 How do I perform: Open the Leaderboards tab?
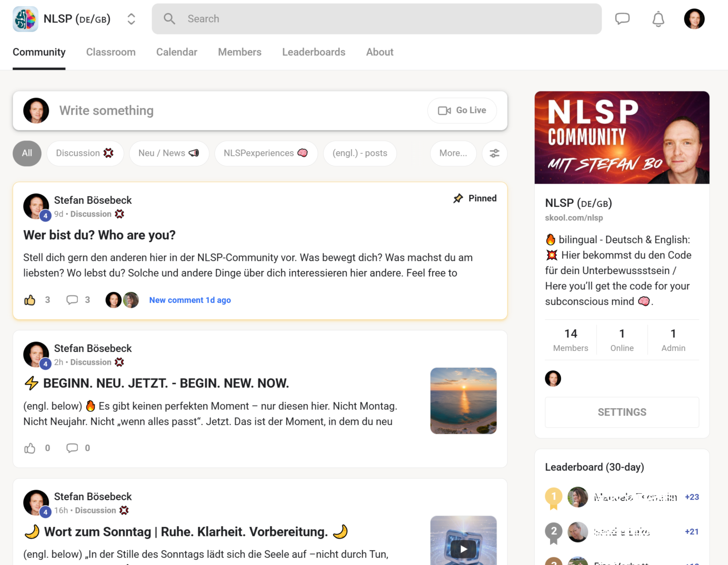click(313, 52)
